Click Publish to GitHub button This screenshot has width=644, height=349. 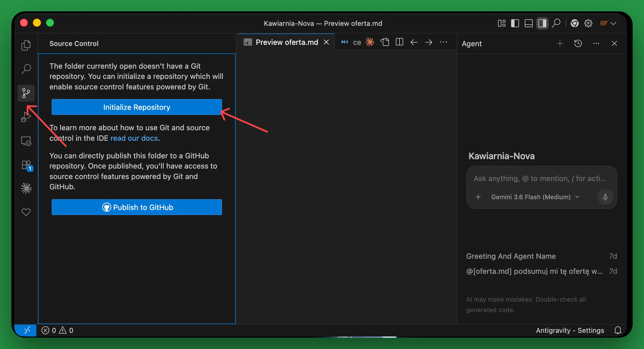(137, 207)
